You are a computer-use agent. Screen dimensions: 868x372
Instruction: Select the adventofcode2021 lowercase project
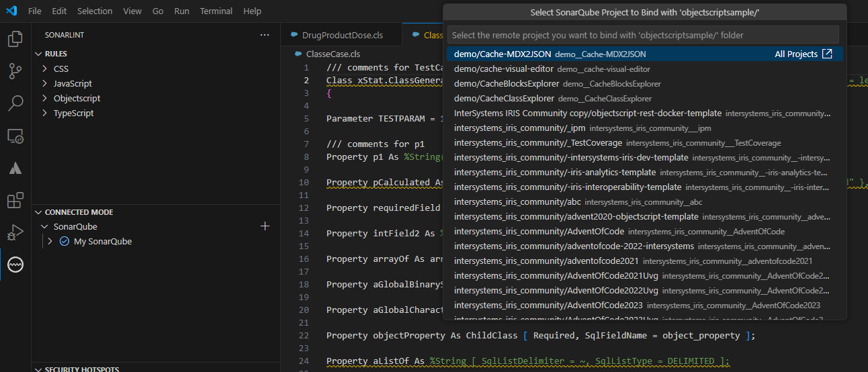pyautogui.click(x=645, y=261)
